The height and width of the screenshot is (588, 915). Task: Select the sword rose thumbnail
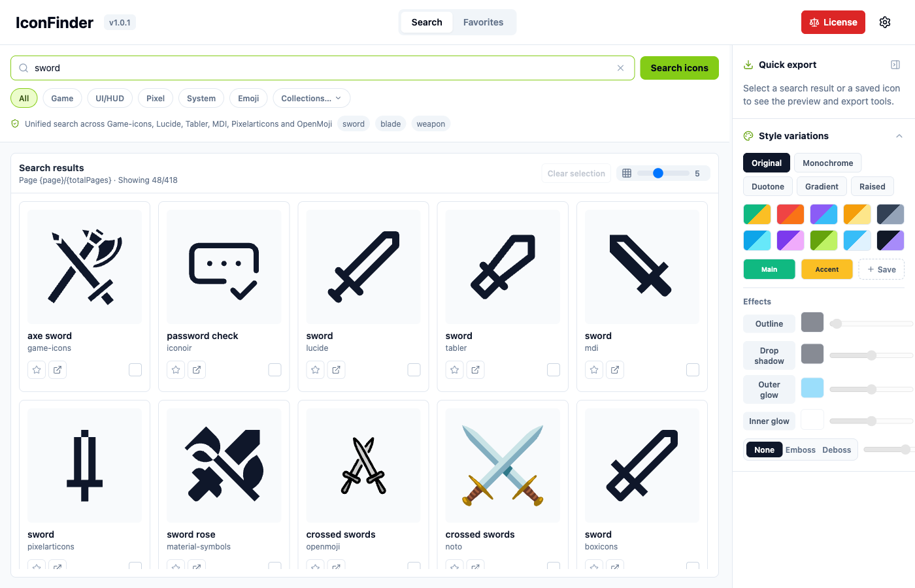(224, 465)
